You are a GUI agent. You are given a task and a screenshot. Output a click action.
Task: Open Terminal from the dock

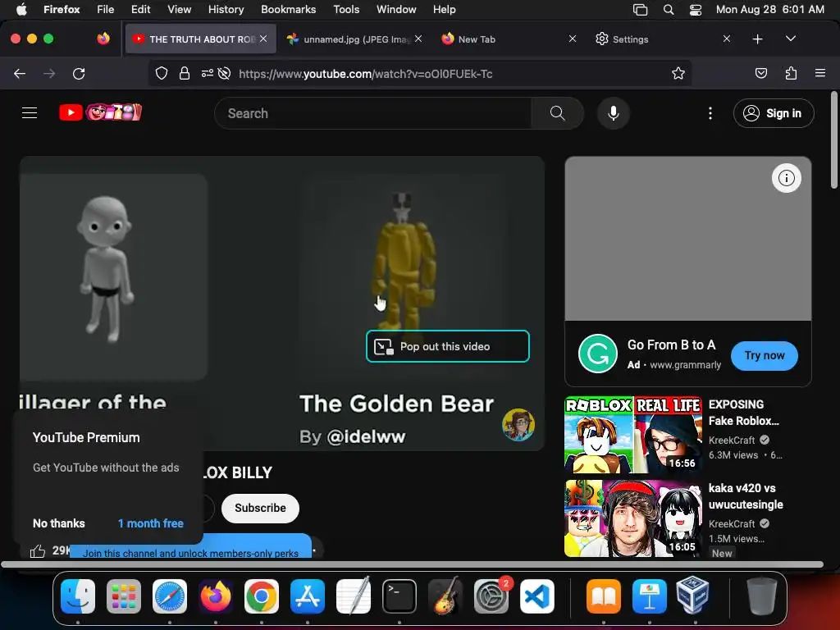coord(399,596)
